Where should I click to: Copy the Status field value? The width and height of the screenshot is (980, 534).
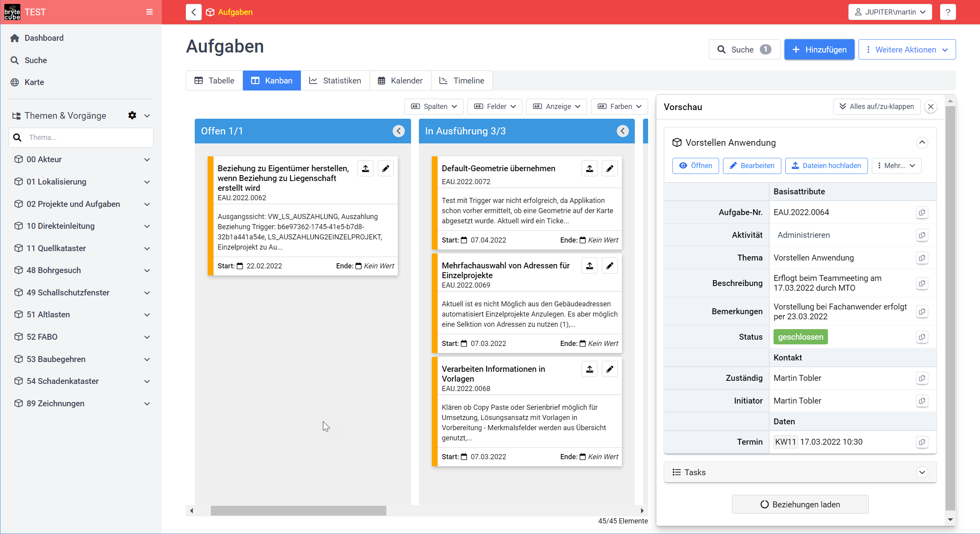[922, 337]
